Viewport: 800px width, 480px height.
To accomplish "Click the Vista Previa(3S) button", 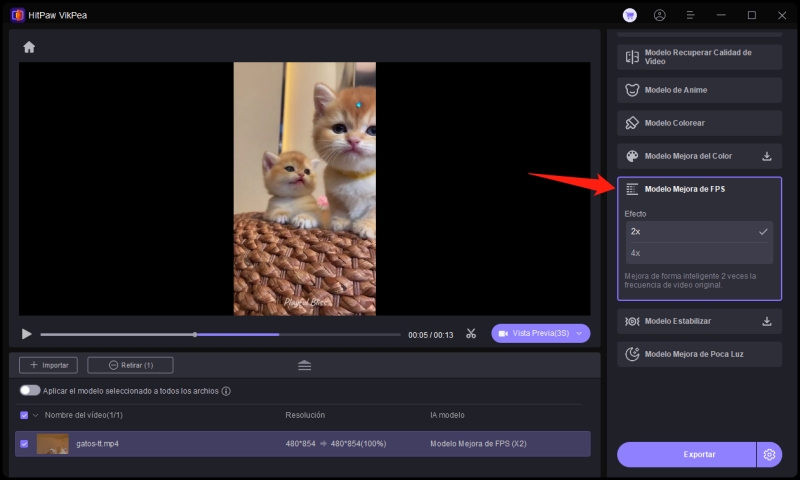I will (541, 333).
